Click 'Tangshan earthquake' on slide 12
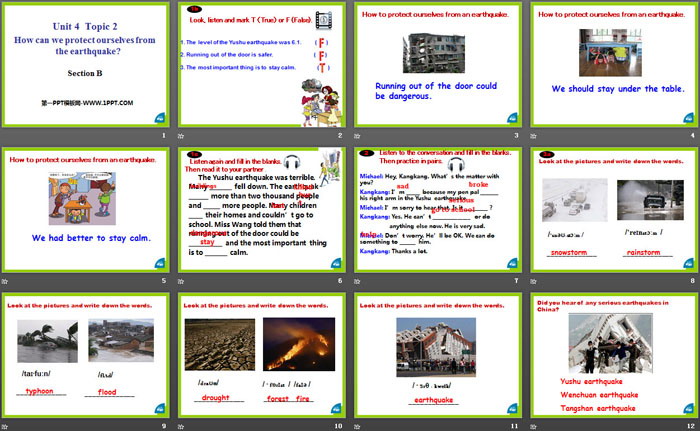The width and height of the screenshot is (700, 431). pos(598,408)
